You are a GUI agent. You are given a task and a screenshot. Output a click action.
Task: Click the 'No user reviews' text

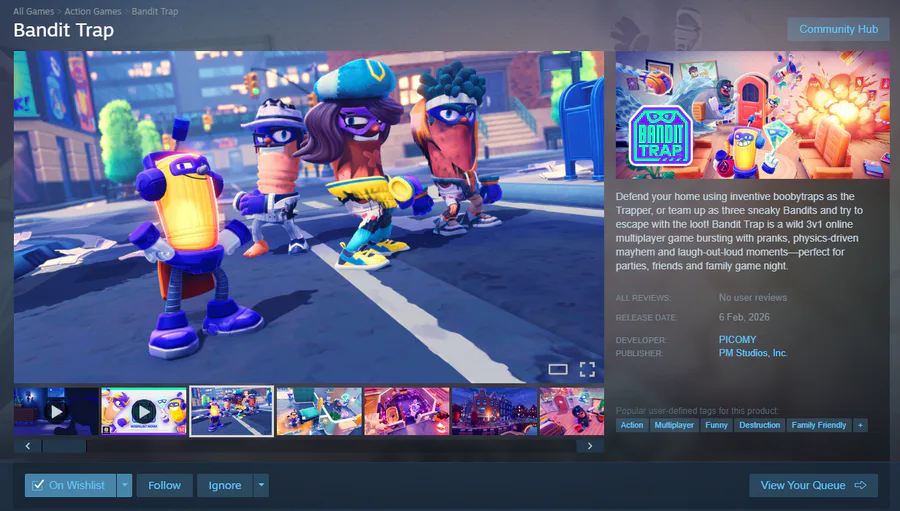point(752,297)
